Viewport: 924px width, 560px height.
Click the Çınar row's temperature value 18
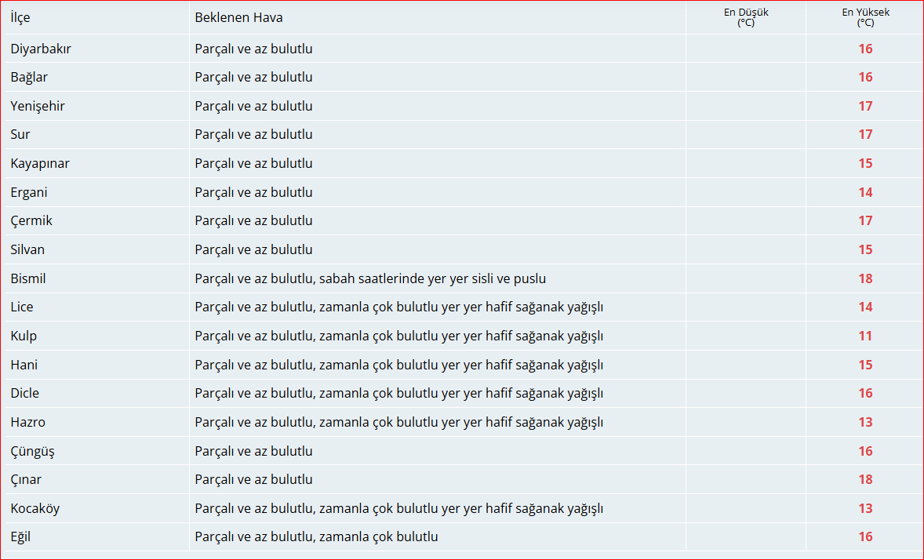coord(865,479)
